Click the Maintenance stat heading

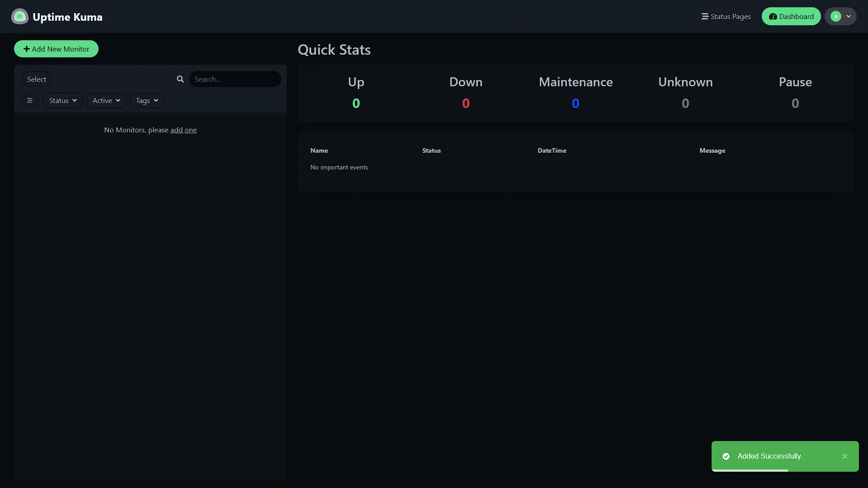[576, 82]
